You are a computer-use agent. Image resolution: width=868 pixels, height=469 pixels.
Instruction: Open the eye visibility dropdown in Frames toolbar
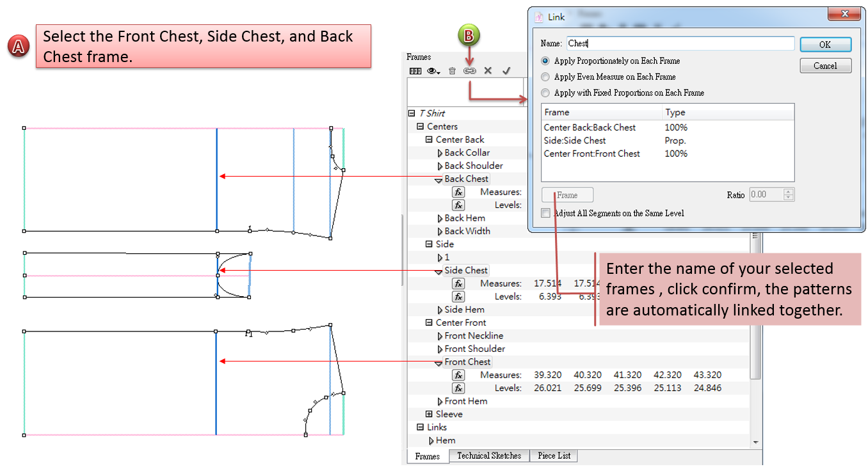433,71
